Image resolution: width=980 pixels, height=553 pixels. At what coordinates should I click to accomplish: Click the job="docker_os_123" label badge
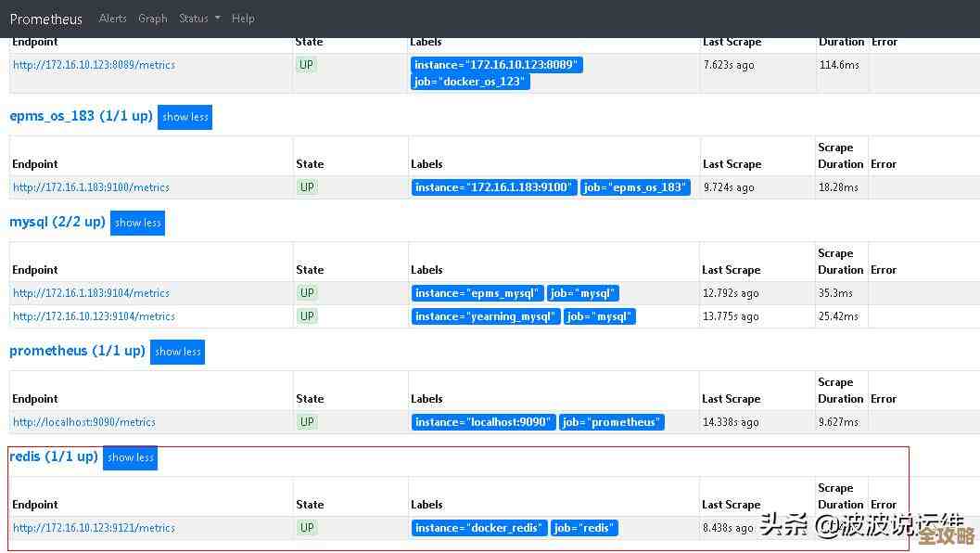pyautogui.click(x=470, y=82)
